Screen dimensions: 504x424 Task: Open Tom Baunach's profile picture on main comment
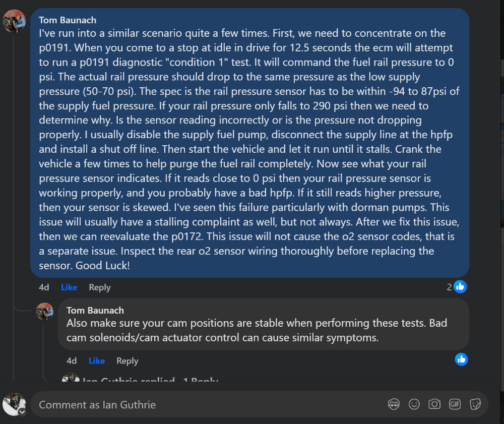click(x=14, y=21)
